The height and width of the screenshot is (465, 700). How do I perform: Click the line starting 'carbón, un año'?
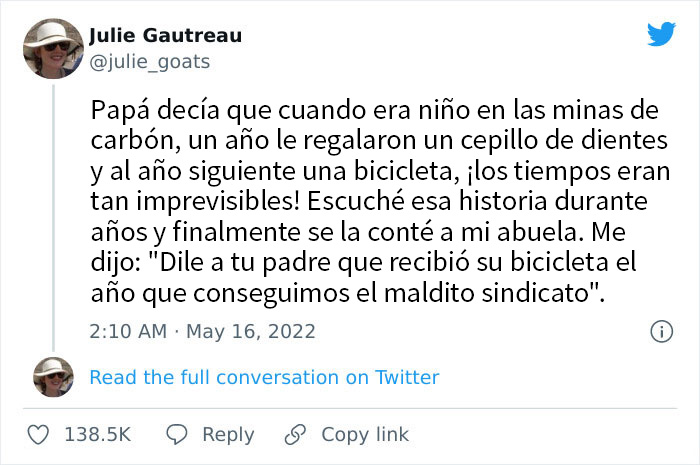pyautogui.click(x=360, y=140)
